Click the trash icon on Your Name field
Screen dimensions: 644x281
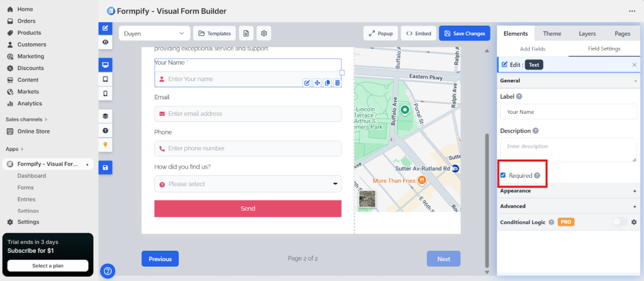[x=337, y=83]
